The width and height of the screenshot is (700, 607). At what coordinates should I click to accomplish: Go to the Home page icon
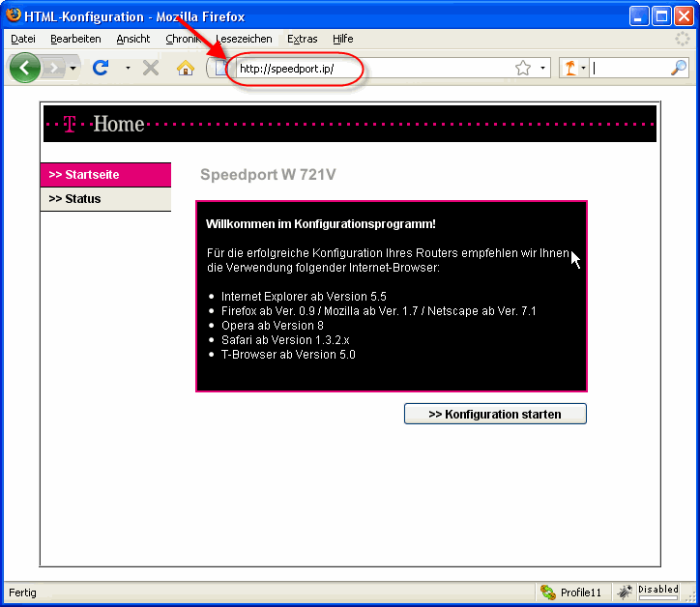click(x=186, y=68)
